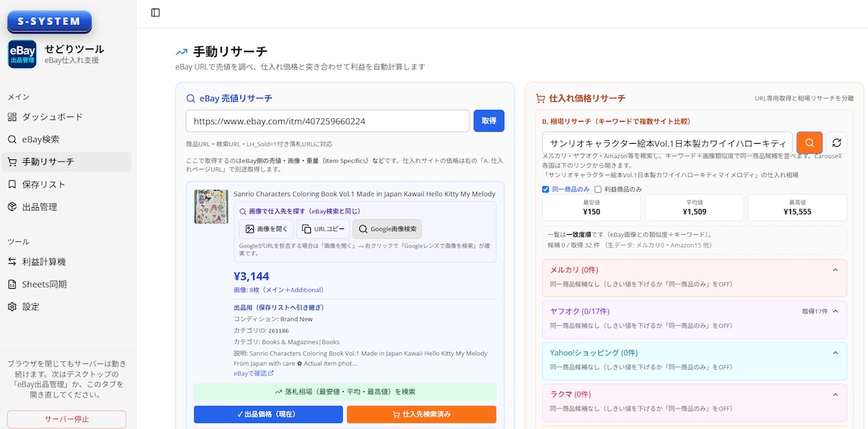Click the 設定 gear icon
The image size is (868, 429).
click(12, 307)
